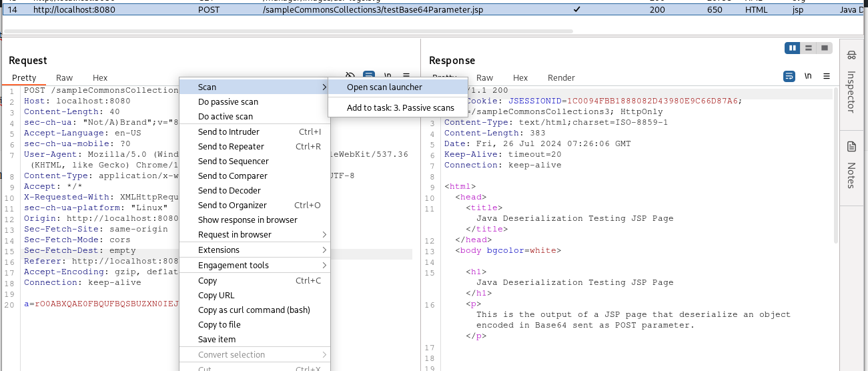Image resolution: width=868 pixels, height=371 pixels.
Task: Toggle Response word wrap icon
Action: tap(789, 76)
